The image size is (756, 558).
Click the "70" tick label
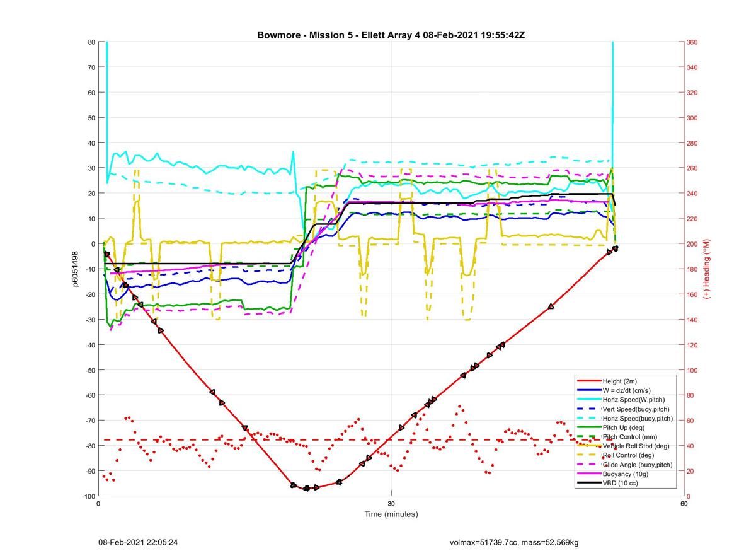91,67
